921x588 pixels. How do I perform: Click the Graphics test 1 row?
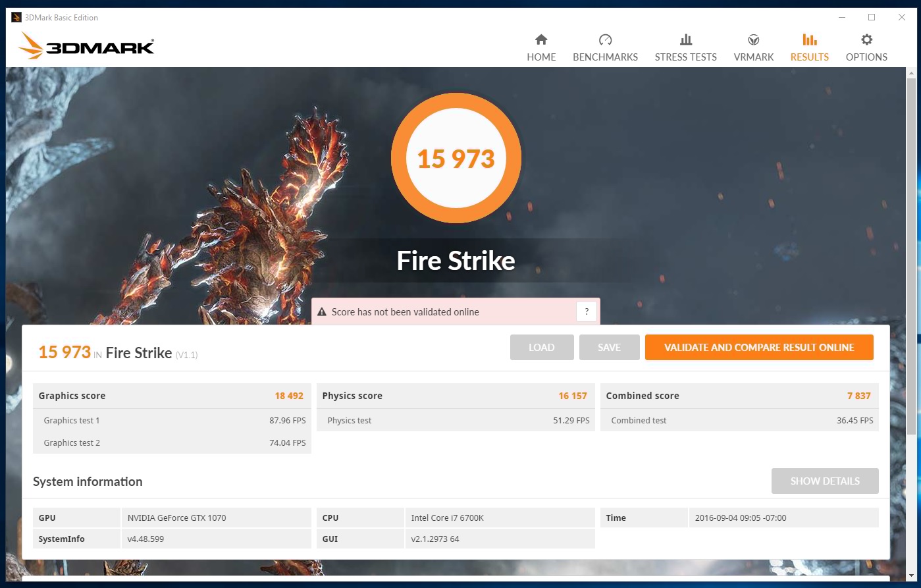coord(172,420)
